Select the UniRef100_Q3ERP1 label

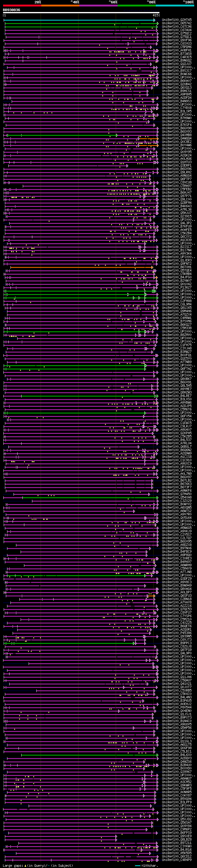coord(176,165)
